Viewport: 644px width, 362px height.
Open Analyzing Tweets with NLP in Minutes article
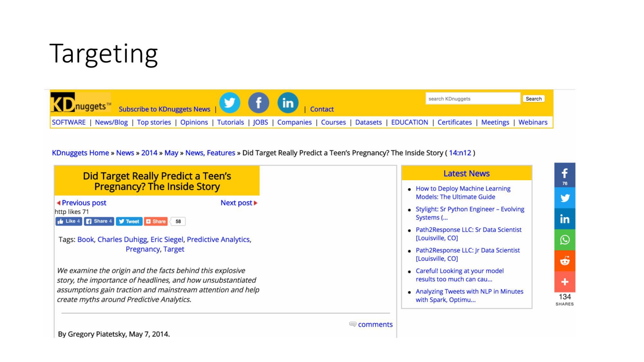pyautogui.click(x=470, y=295)
